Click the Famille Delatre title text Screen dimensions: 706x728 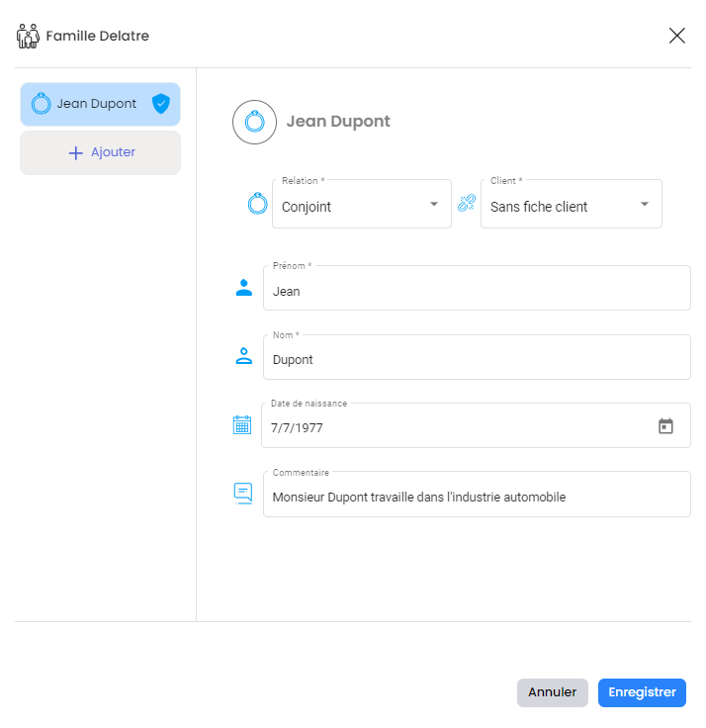98,36
